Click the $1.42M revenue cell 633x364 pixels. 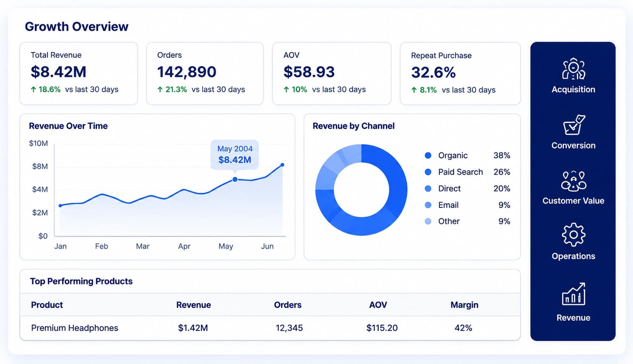193,328
